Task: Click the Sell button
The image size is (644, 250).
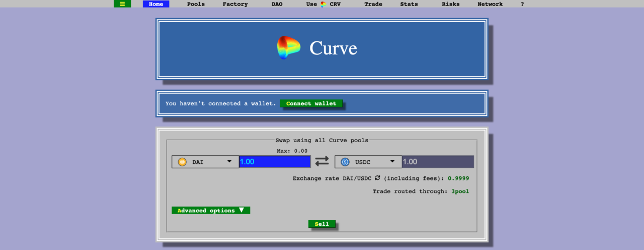Action: (321, 224)
